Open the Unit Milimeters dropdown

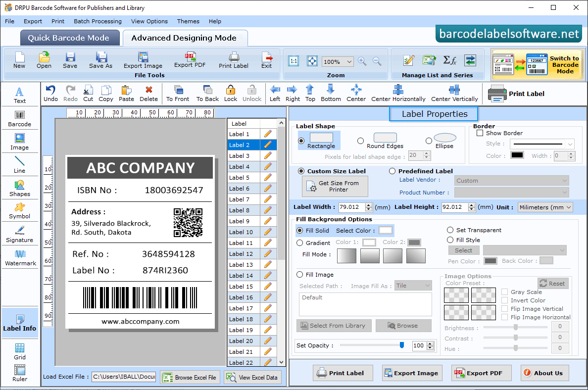(545, 207)
